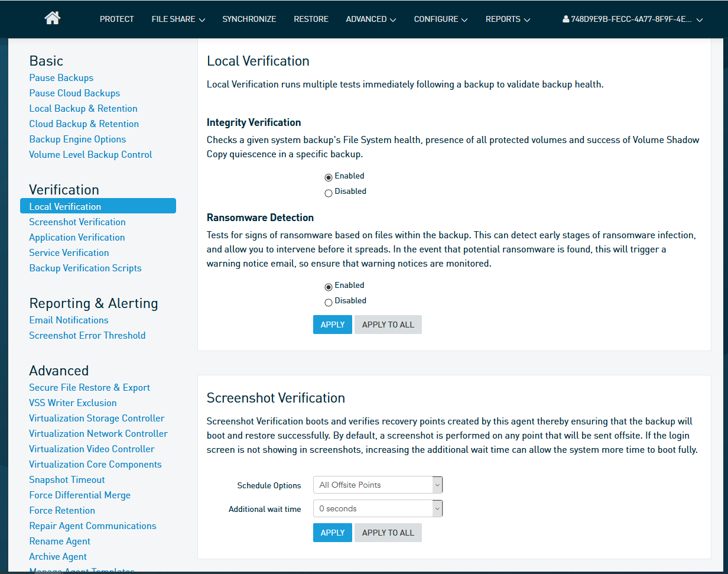Click the Basic sidebar heading

click(46, 61)
